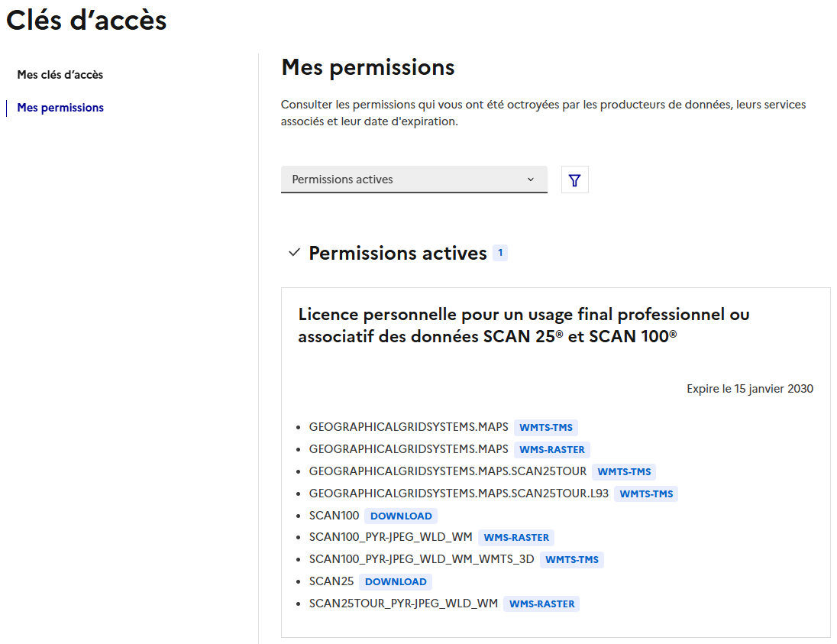Click the WMS-RASTER badge for SCAN25TOUR_PYR-JPEG_WLD_WM
The height and width of the screenshot is (644, 837).
[x=544, y=604]
